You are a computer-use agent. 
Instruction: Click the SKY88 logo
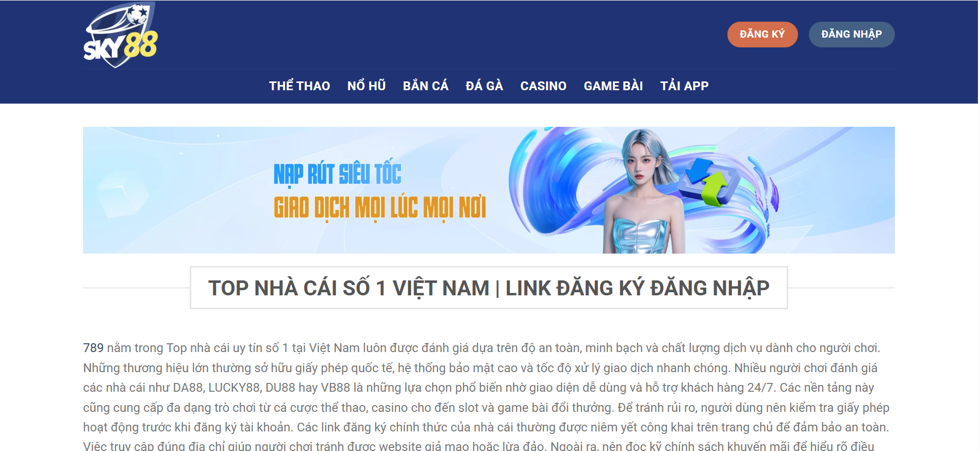(121, 35)
